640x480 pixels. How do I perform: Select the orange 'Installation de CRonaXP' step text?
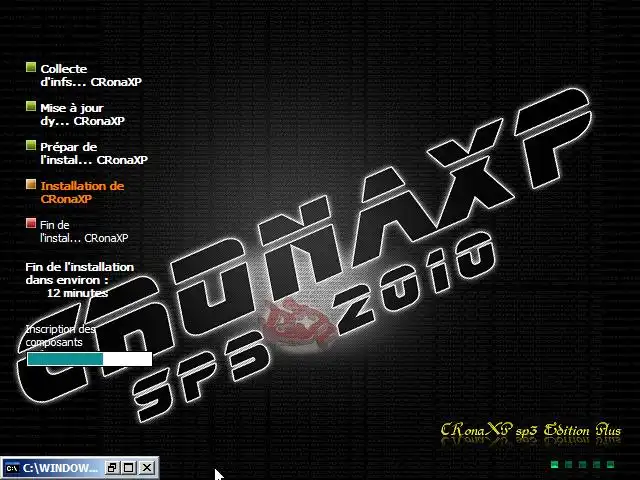(x=82, y=192)
